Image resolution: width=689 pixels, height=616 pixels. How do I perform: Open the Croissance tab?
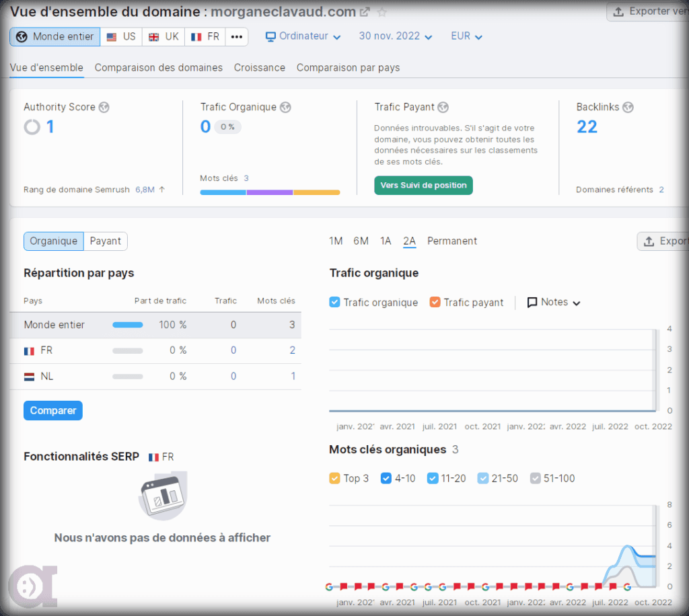click(259, 67)
